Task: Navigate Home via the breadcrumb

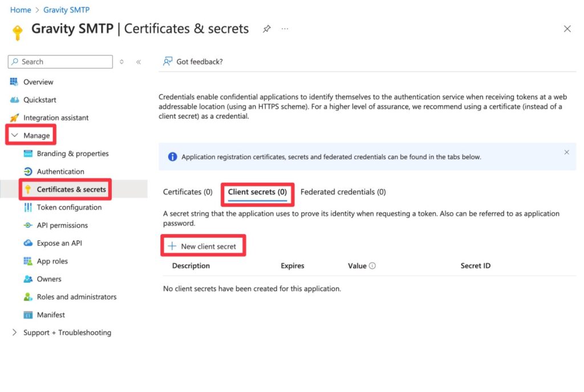Action: point(20,10)
